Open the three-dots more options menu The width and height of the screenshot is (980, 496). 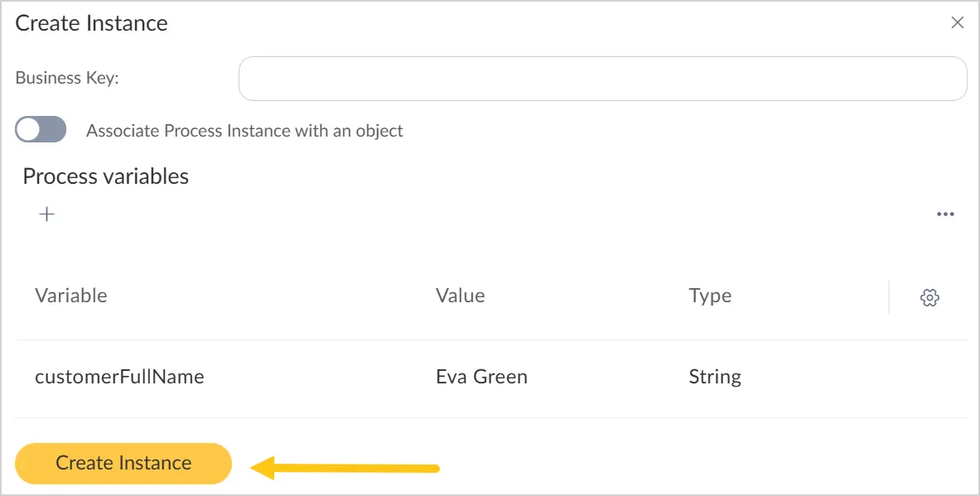[945, 214]
